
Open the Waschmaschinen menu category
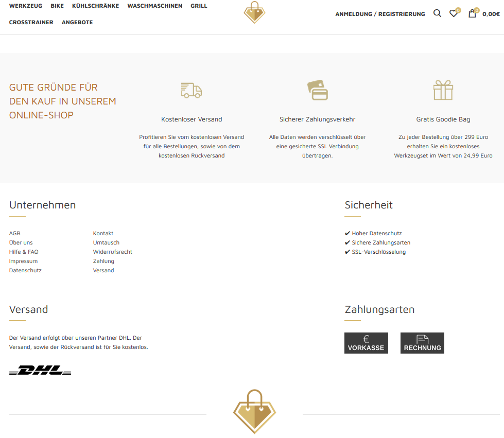(154, 6)
